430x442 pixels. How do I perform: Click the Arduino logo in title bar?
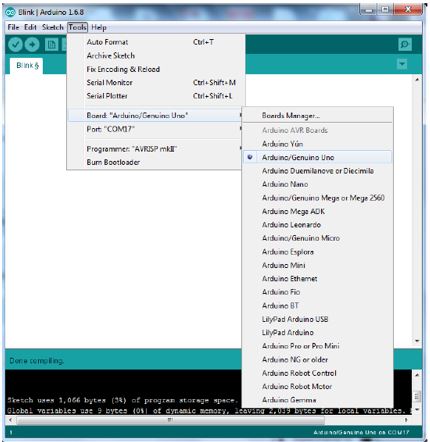(x=11, y=12)
